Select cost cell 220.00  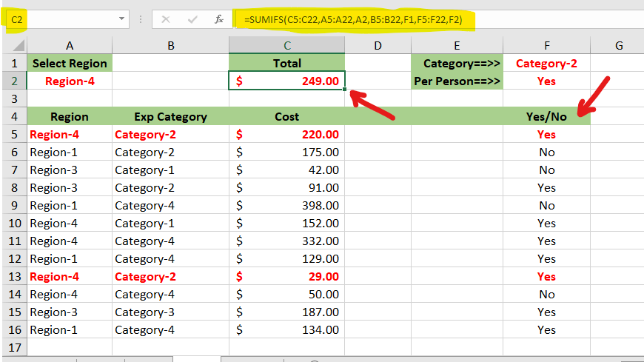[x=286, y=135]
